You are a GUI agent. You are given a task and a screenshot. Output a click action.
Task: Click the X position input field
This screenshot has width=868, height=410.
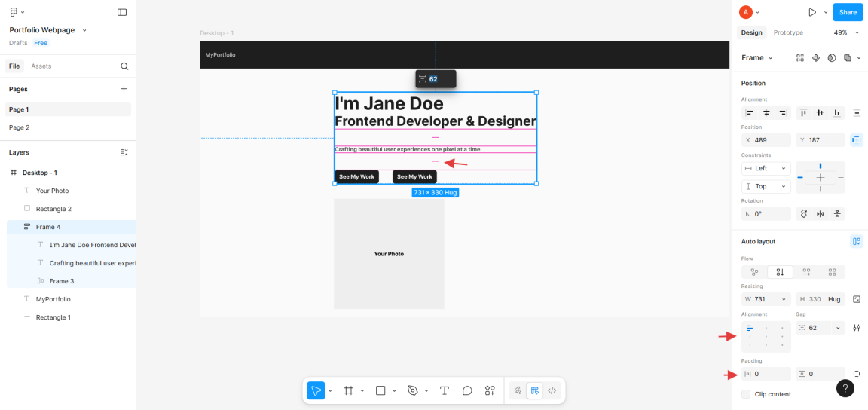click(x=767, y=140)
